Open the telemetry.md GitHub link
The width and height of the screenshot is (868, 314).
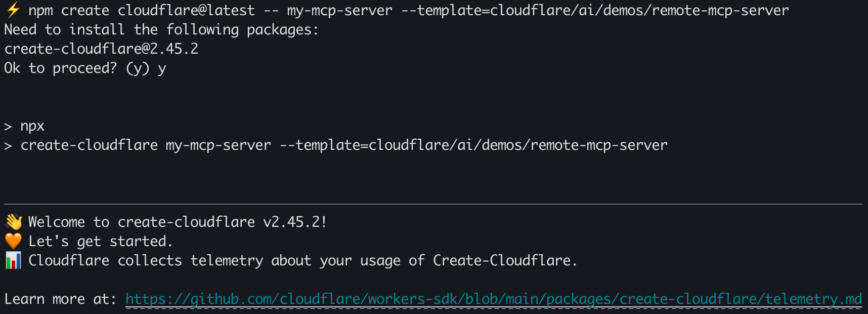pyautogui.click(x=493, y=299)
